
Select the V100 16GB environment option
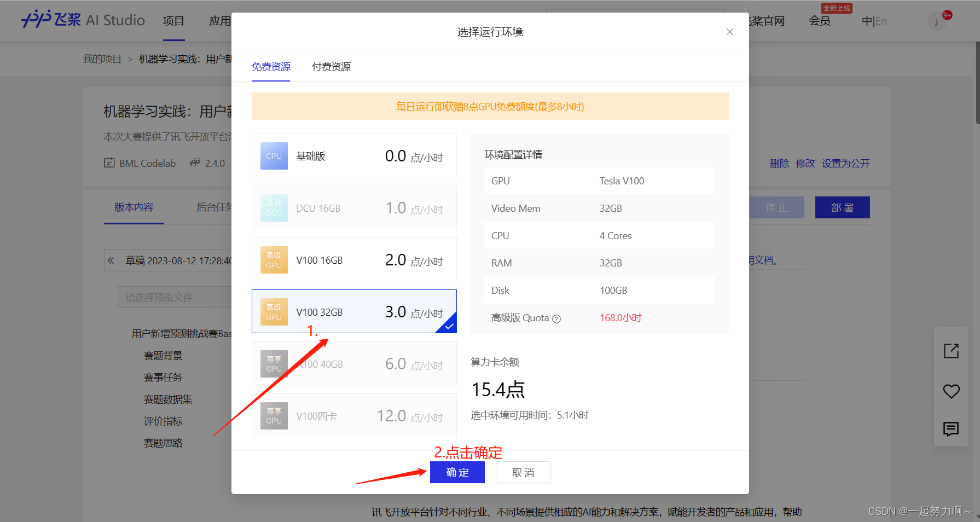(x=354, y=259)
